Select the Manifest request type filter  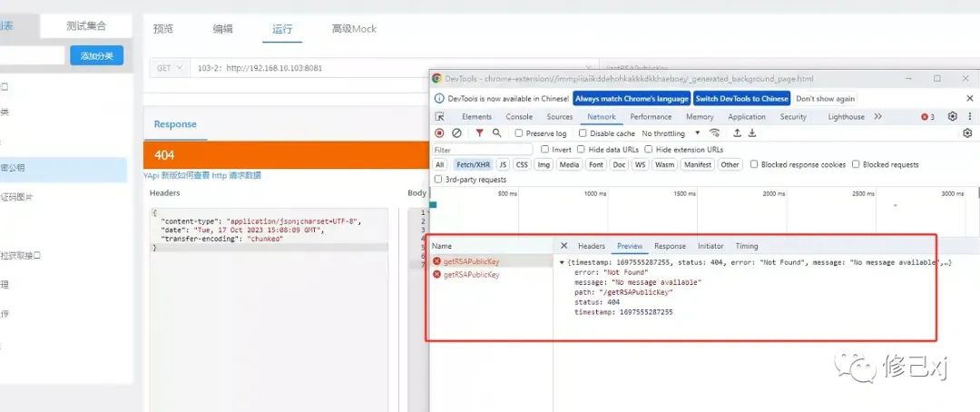pyautogui.click(x=698, y=165)
